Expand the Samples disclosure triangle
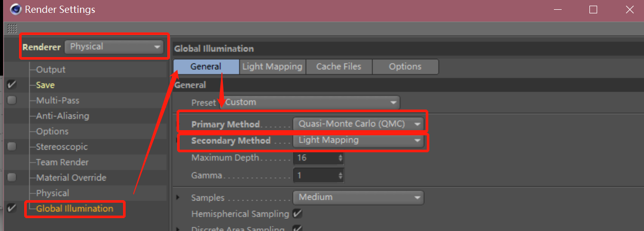The width and height of the screenshot is (644, 231). tap(178, 197)
